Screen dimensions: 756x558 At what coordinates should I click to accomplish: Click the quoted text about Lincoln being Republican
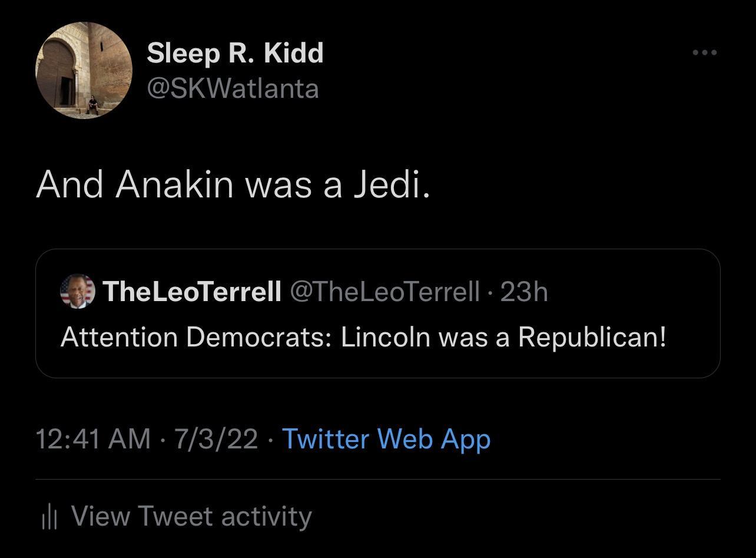[363, 337]
